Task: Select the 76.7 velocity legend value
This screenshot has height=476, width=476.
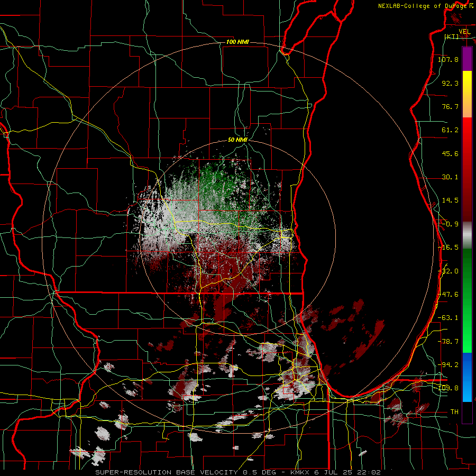Action: point(450,106)
